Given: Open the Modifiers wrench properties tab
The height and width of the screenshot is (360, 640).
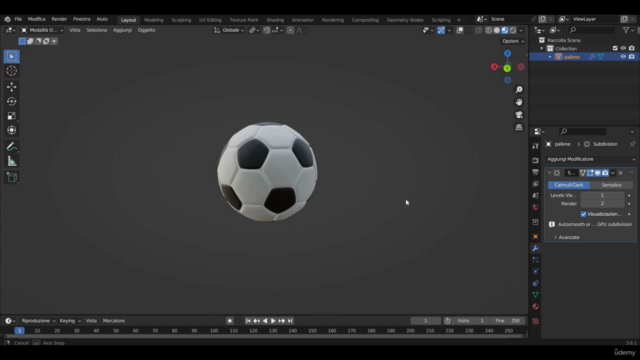Looking at the screenshot, I should (x=536, y=248).
